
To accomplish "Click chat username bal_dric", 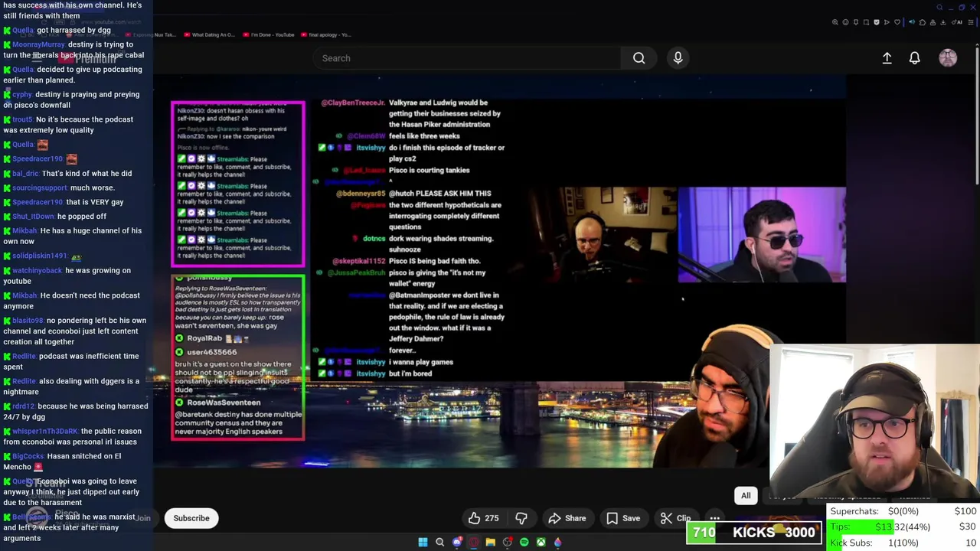I will (x=25, y=174).
